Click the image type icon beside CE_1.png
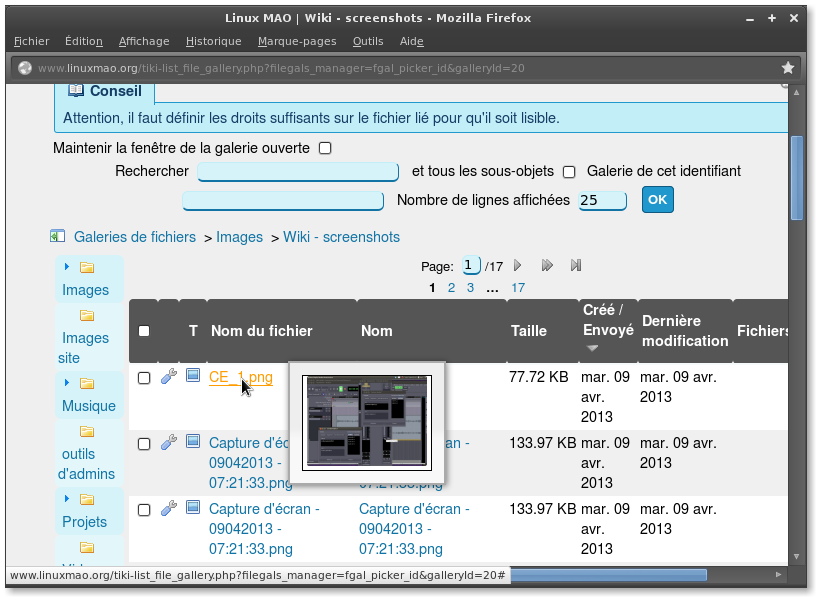This screenshot has width=816, height=597. click(x=193, y=376)
